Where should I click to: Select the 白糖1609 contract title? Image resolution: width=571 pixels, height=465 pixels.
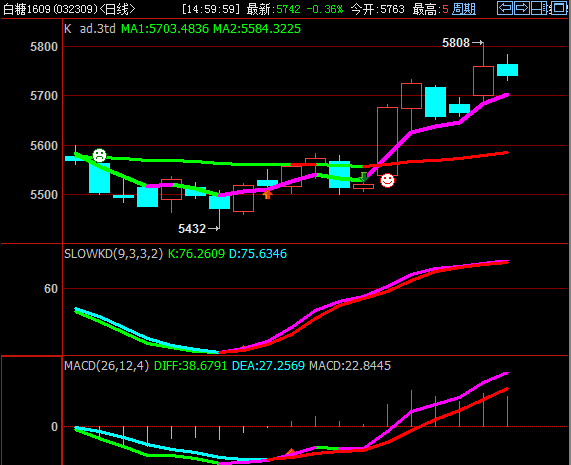coord(50,9)
